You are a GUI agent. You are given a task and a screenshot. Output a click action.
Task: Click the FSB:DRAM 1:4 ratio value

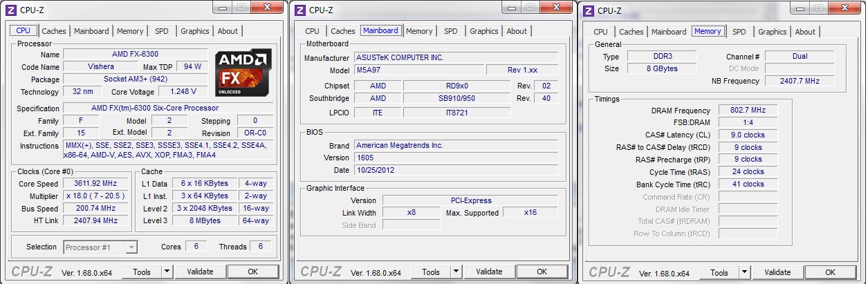748,123
